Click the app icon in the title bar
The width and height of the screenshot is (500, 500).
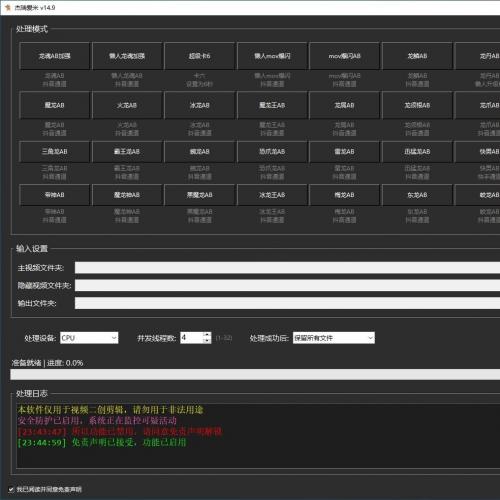click(x=8, y=7)
